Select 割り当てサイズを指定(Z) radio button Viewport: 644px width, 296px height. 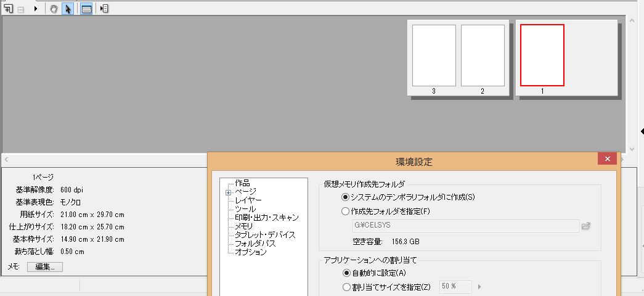click(346, 287)
